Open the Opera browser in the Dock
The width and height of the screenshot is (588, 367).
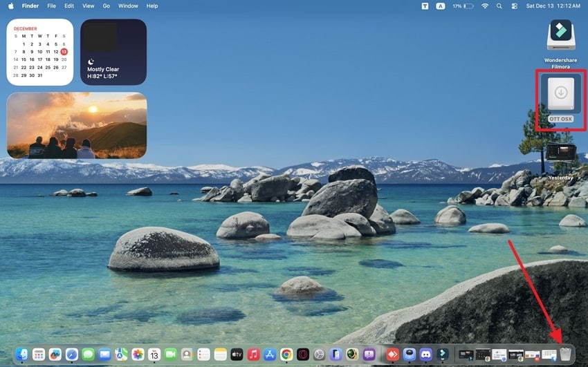tap(302, 355)
